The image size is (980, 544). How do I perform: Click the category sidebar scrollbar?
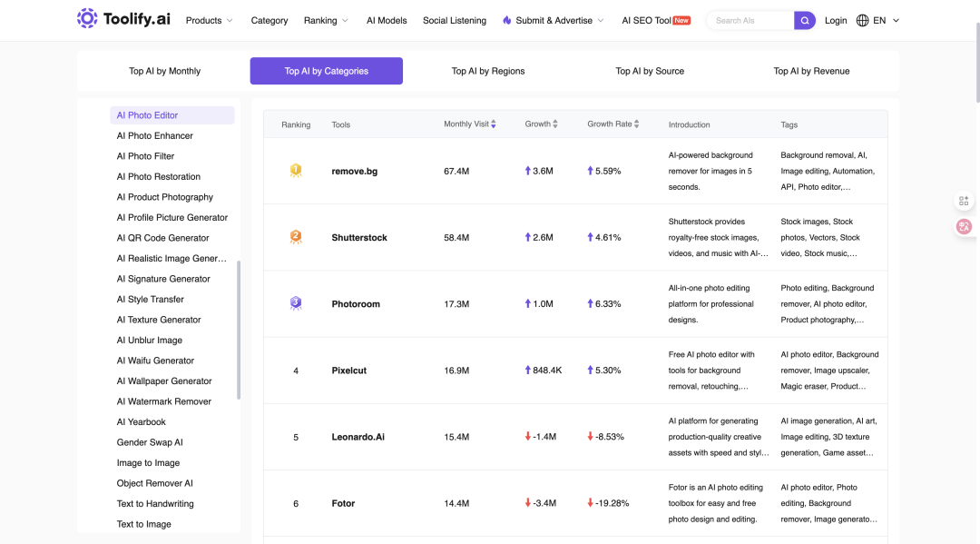click(239, 331)
